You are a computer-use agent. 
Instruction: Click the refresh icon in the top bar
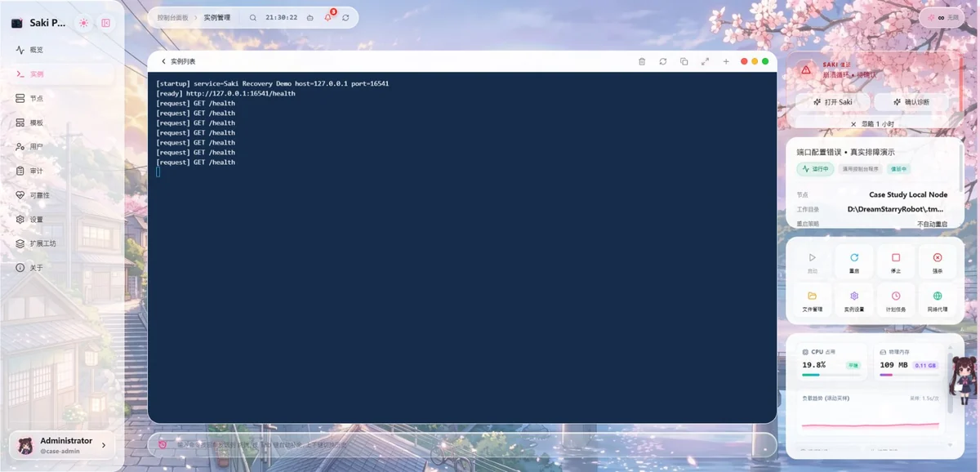coord(346,17)
